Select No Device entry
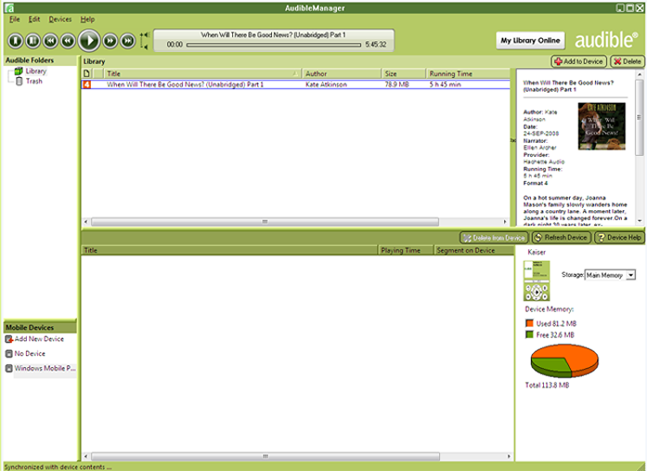The width and height of the screenshot is (647, 471). 26,354
